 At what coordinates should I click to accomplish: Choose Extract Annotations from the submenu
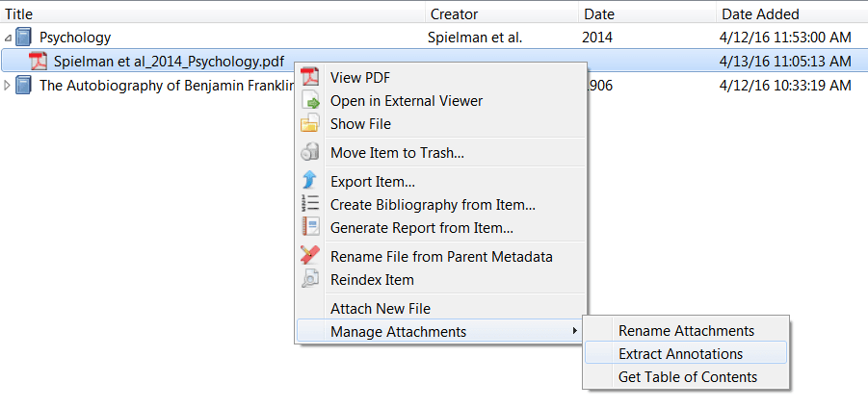[x=680, y=354]
